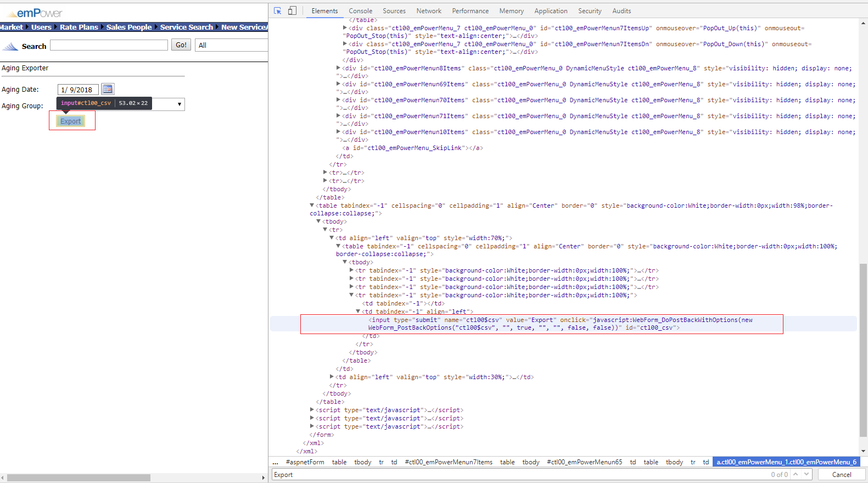The height and width of the screenshot is (483, 868).
Task: Go to next search result arrow
Action: [x=807, y=474]
